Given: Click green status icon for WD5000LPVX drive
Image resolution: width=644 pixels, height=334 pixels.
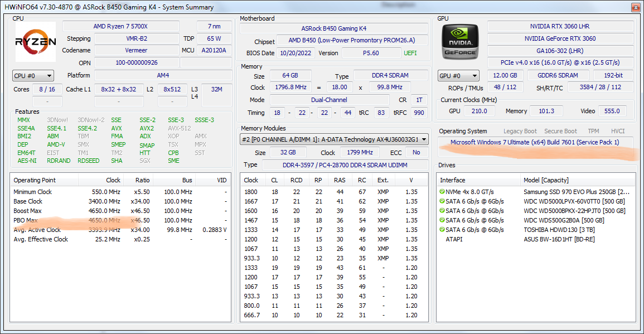Looking at the screenshot, I should 442,201.
